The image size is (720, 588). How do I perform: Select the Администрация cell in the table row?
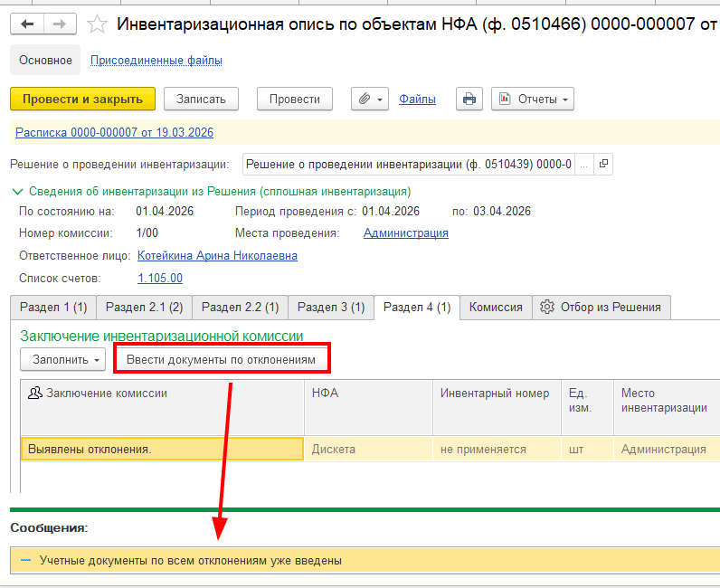click(667, 449)
